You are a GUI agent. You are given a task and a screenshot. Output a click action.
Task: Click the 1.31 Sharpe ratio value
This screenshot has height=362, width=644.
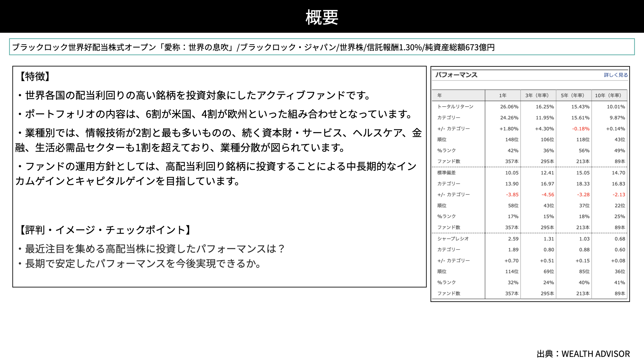(549, 239)
